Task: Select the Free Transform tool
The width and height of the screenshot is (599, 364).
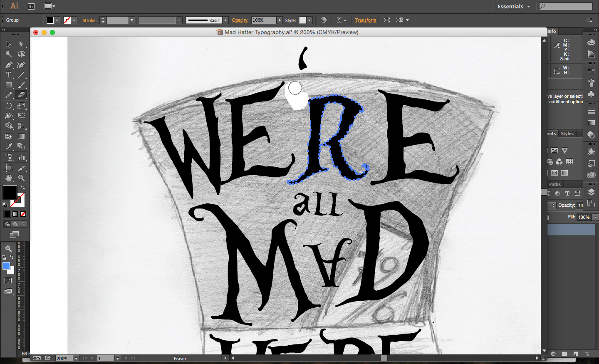Action: [21, 116]
